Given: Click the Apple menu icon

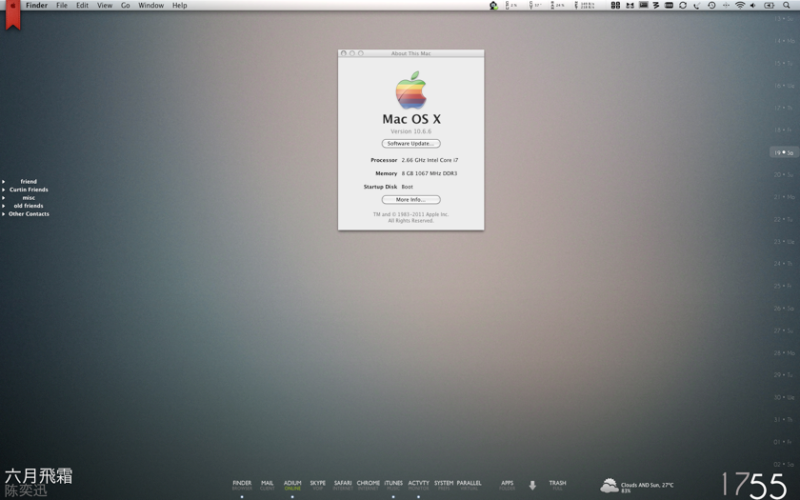Looking at the screenshot, I should [x=12, y=5].
